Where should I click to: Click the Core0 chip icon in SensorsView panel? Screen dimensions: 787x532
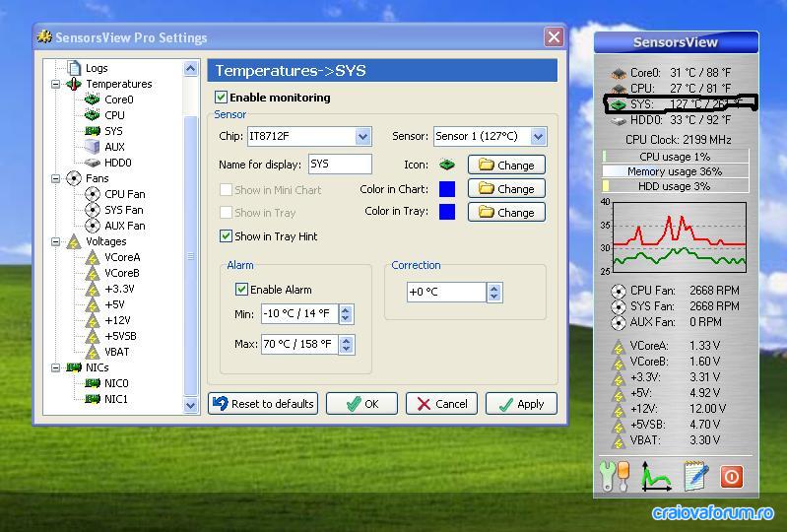(x=619, y=73)
